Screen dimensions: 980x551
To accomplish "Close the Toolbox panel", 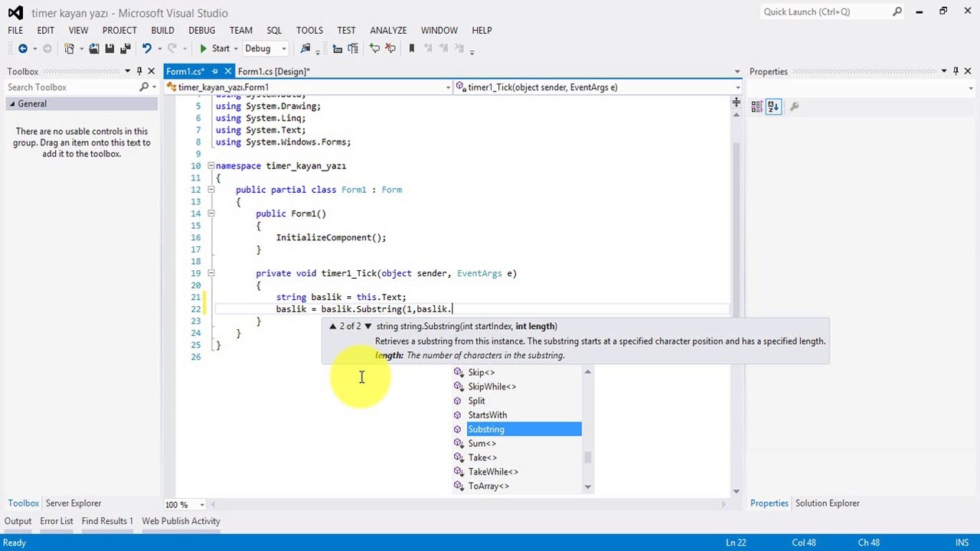I will [x=152, y=72].
